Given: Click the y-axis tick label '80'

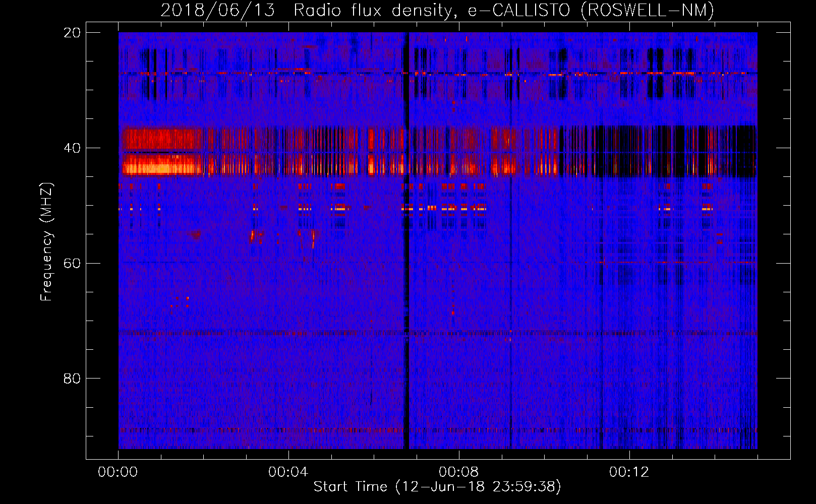Looking at the screenshot, I should pos(72,379).
